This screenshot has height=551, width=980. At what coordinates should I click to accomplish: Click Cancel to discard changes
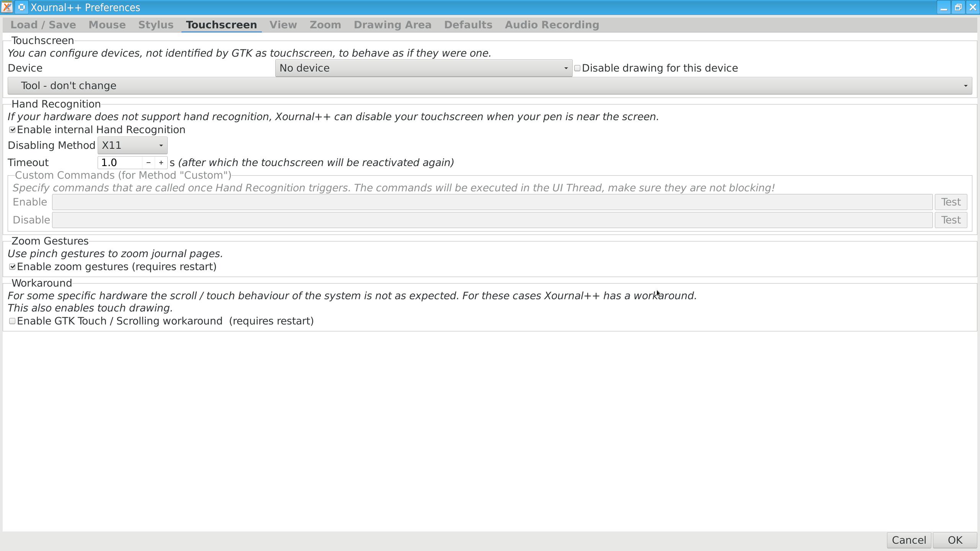[908, 540]
